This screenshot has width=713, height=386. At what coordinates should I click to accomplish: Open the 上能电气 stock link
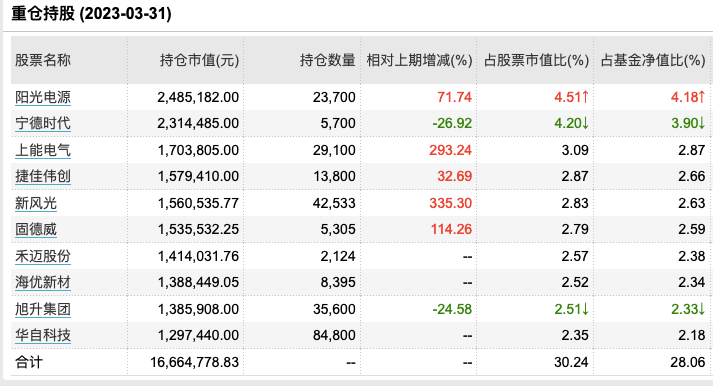click(43, 150)
